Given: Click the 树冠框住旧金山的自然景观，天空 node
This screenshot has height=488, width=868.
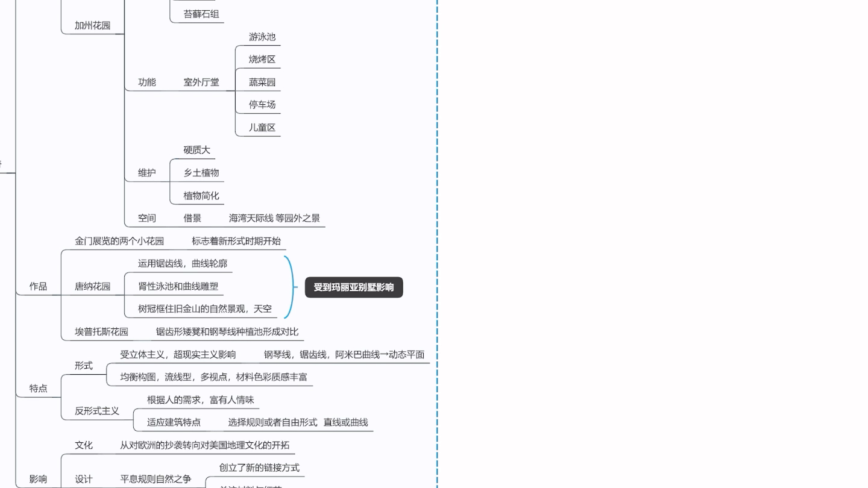Looking at the screenshot, I should pyautogui.click(x=205, y=308).
